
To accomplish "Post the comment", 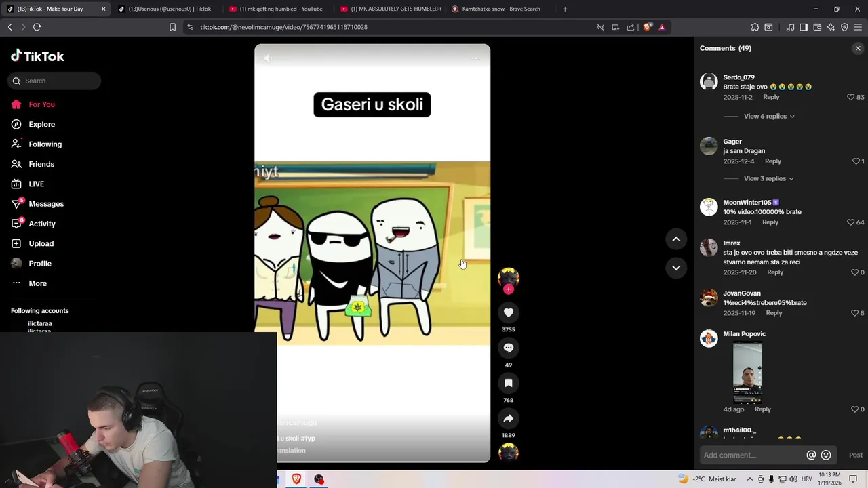I will [x=856, y=455].
